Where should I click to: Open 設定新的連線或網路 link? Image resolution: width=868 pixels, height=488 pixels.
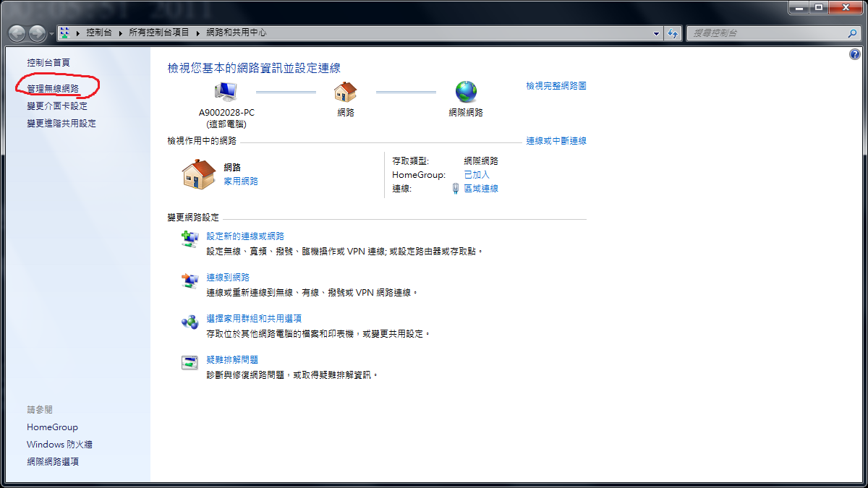point(245,236)
